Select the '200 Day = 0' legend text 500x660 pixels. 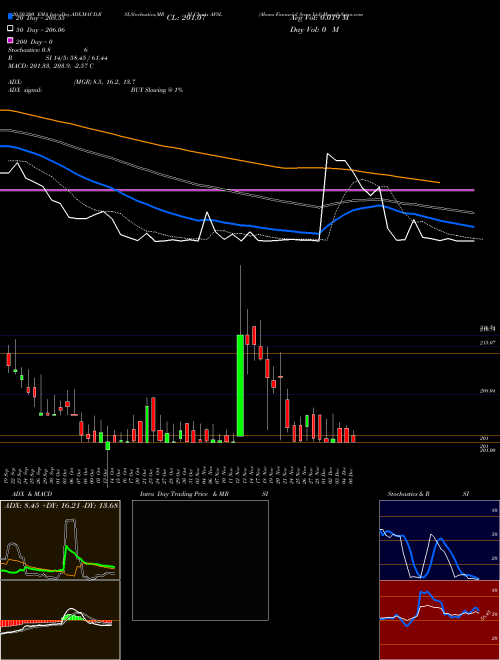[x=35, y=42]
